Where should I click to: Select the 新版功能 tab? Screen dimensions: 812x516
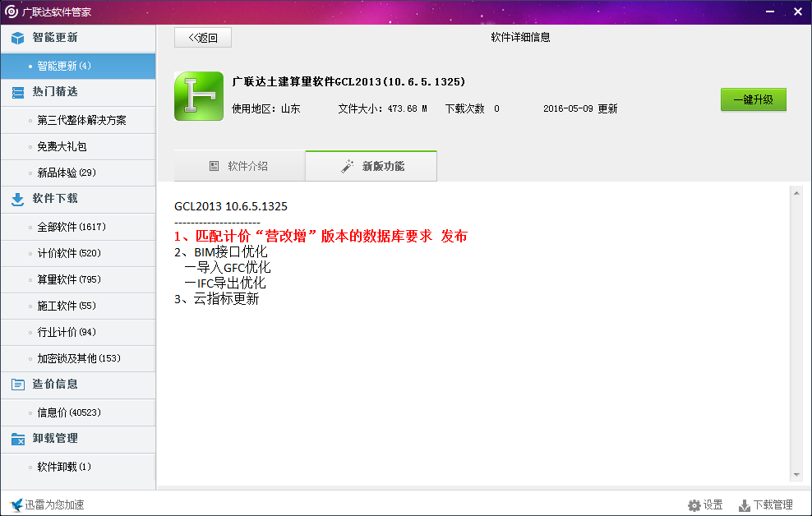tap(371, 166)
